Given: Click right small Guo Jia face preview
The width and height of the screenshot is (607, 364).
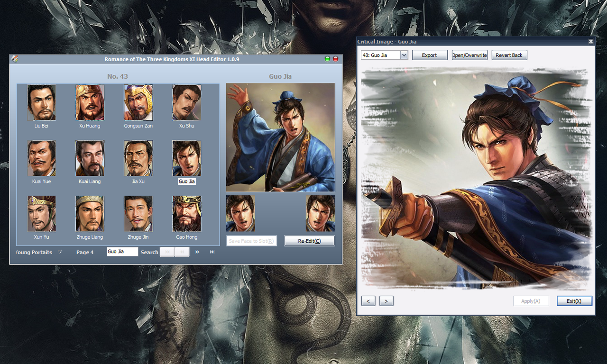Looking at the screenshot, I should pyautogui.click(x=320, y=213).
